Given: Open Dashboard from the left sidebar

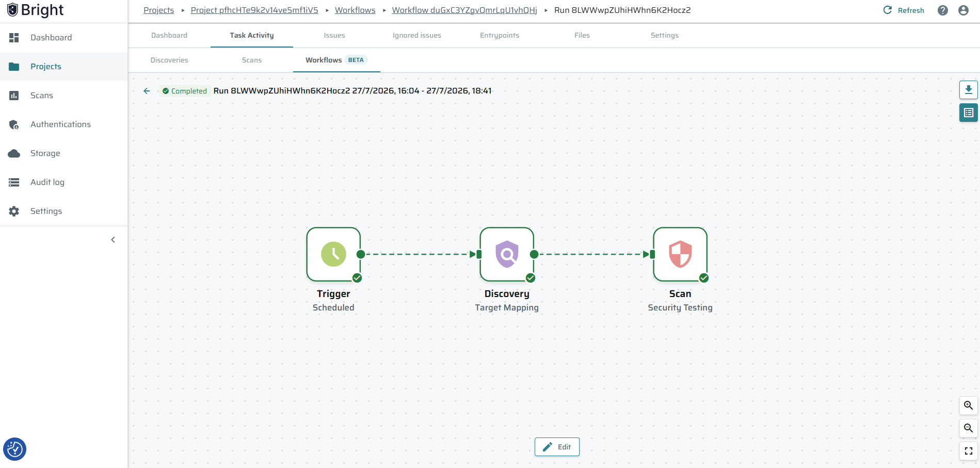Looking at the screenshot, I should click(x=63, y=38).
